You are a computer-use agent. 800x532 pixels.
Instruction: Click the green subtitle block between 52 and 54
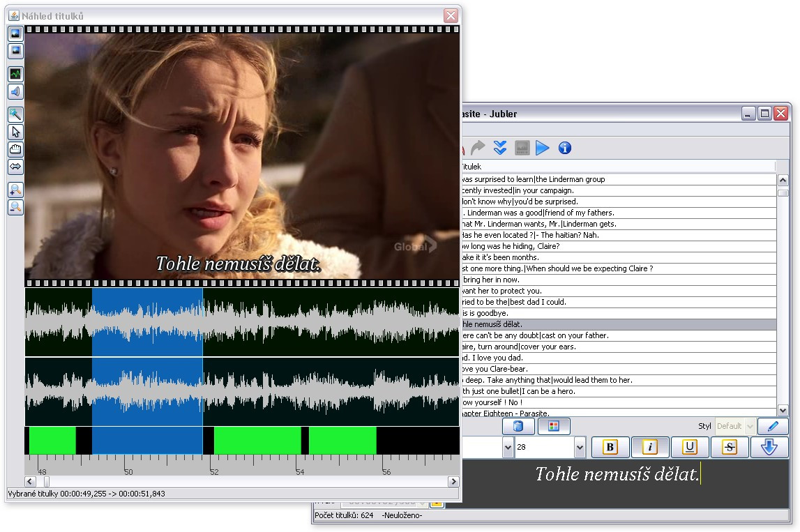pyautogui.click(x=257, y=440)
